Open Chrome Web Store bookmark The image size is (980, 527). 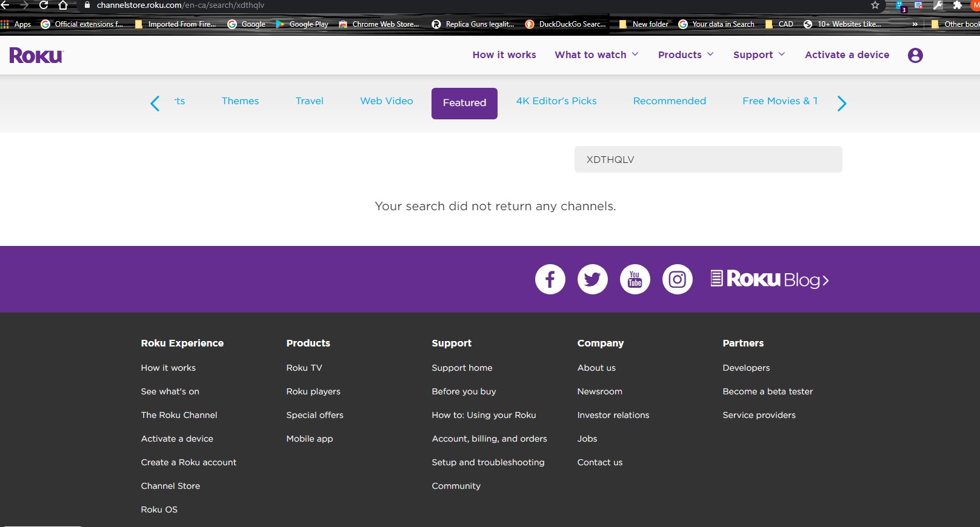pyautogui.click(x=379, y=24)
